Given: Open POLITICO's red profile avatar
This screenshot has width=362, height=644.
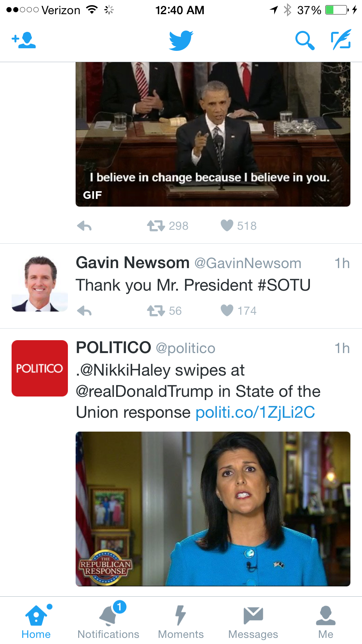Looking at the screenshot, I should click(x=40, y=368).
